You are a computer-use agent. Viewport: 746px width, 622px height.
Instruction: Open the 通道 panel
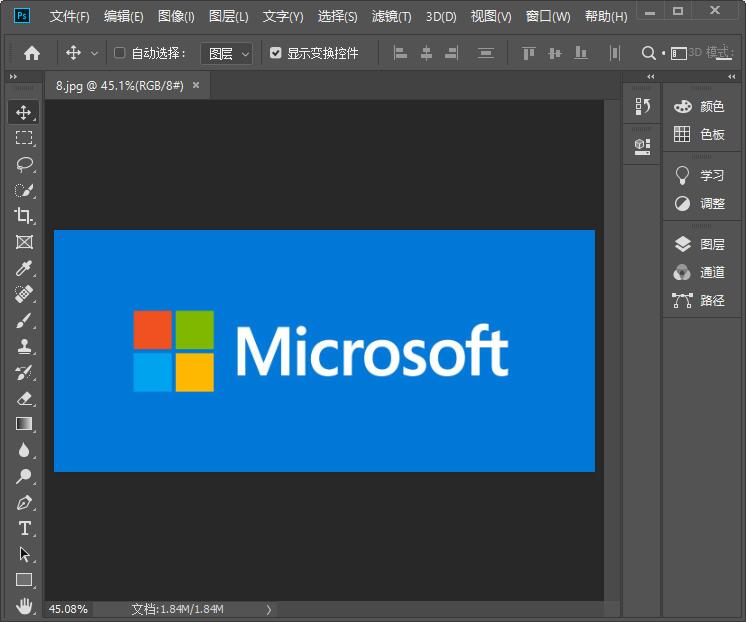click(x=700, y=272)
